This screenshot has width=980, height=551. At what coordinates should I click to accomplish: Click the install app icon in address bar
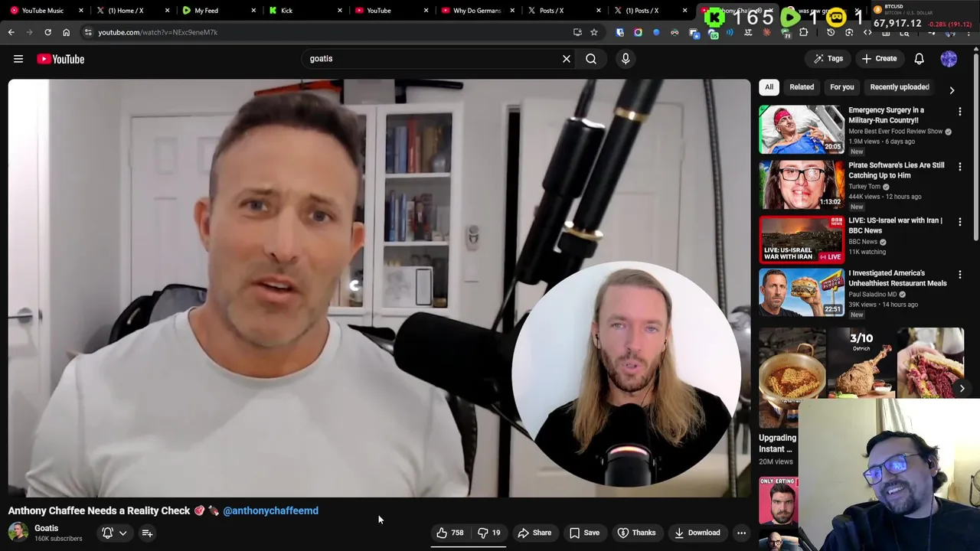577,32
